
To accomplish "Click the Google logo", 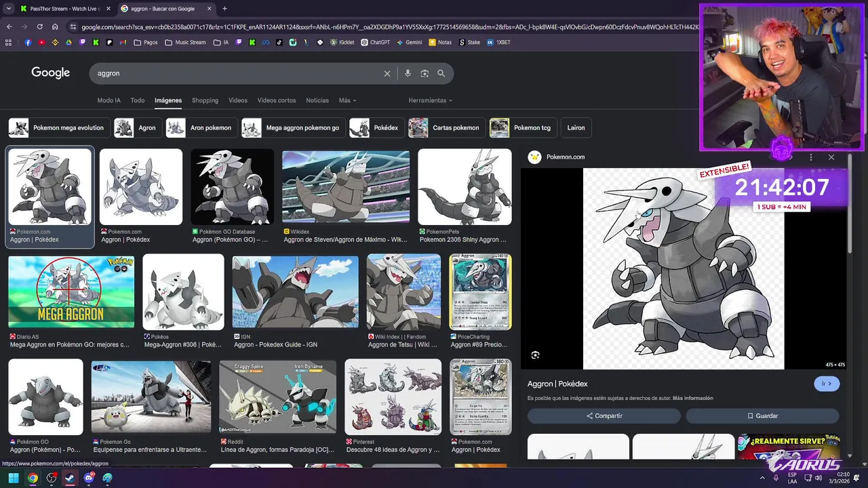I will (x=51, y=73).
